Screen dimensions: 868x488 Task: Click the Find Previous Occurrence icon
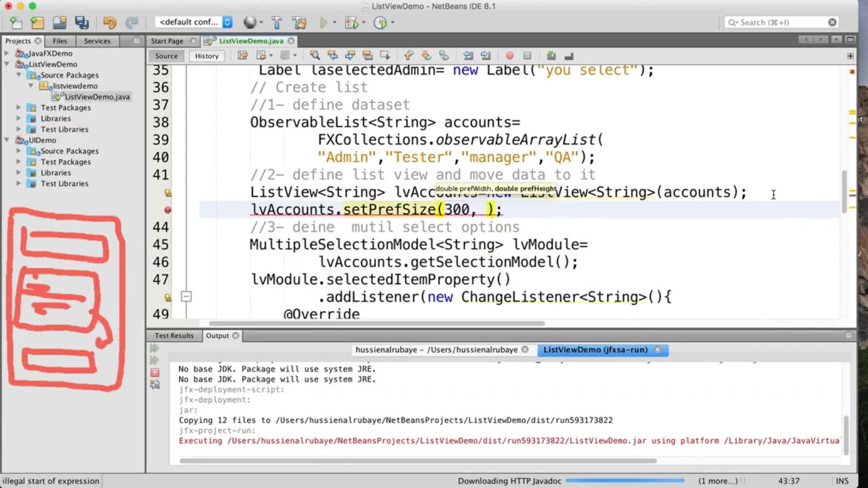332,56
